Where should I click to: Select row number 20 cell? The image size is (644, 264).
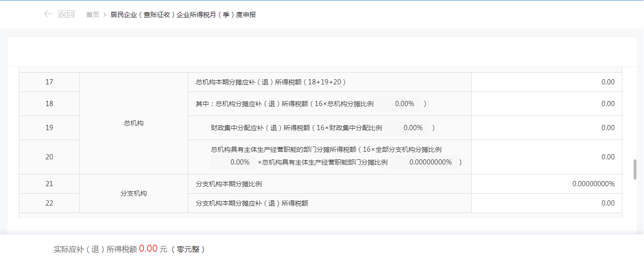(49, 157)
